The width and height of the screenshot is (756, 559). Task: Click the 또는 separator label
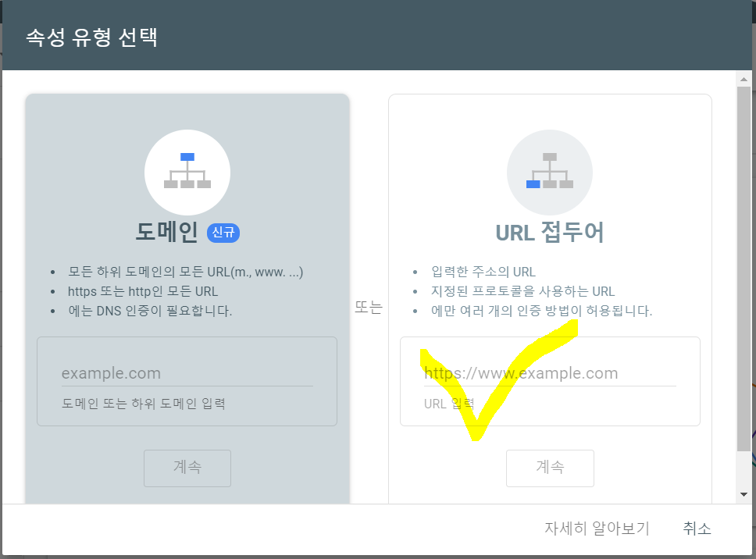369,307
